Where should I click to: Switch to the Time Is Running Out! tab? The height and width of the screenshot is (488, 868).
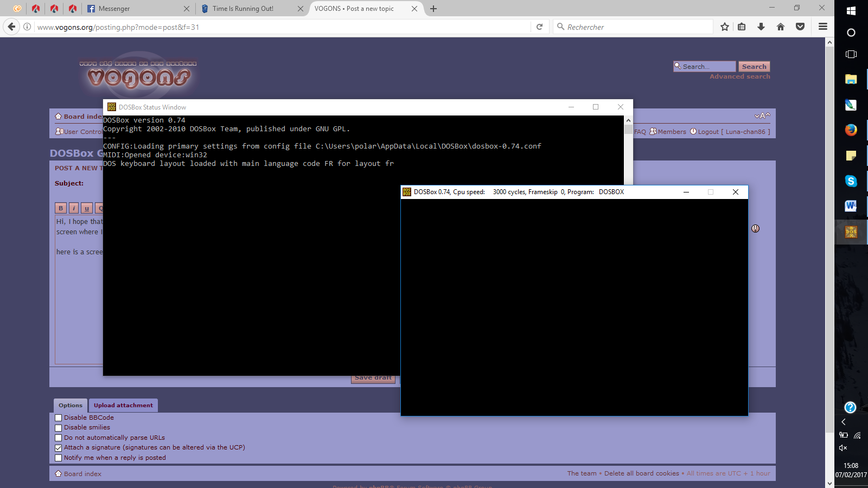[252, 9]
